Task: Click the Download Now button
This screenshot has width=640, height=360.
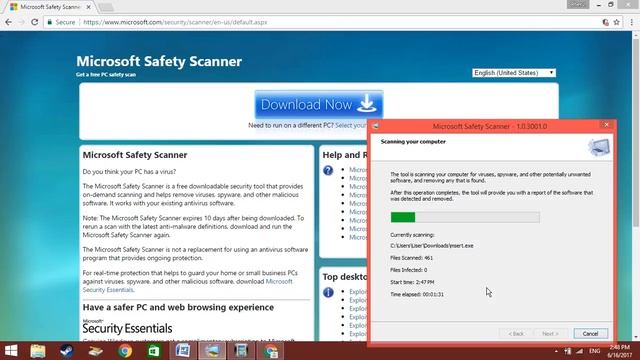Action: (x=319, y=104)
